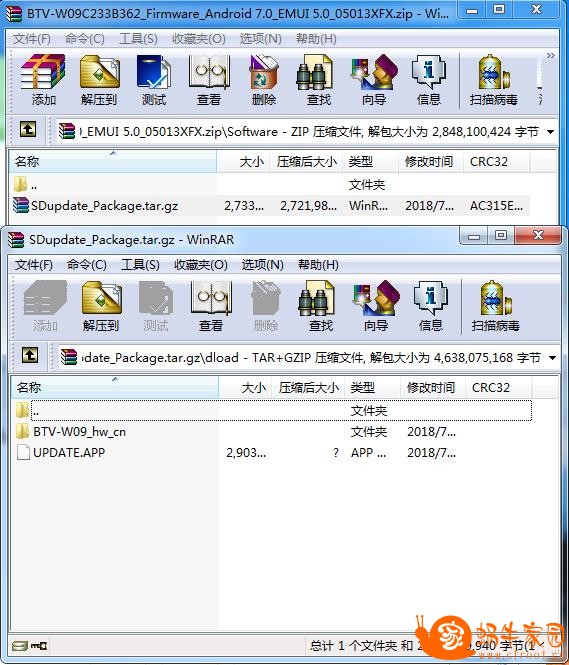This screenshot has width=569, height=665.
Task: Open path dropdown in the ZIP window
Action: coord(550,132)
